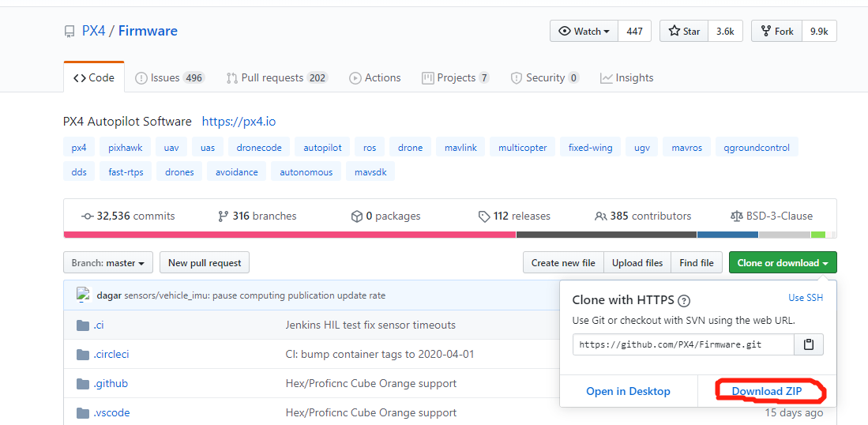Click the Create new file button
This screenshot has height=425, width=868.
click(x=563, y=263)
